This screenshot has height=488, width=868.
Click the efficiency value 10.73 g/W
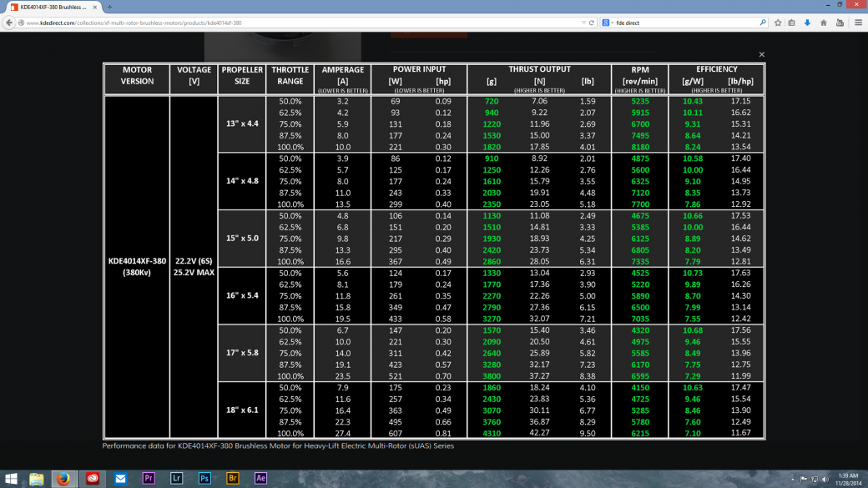click(693, 273)
